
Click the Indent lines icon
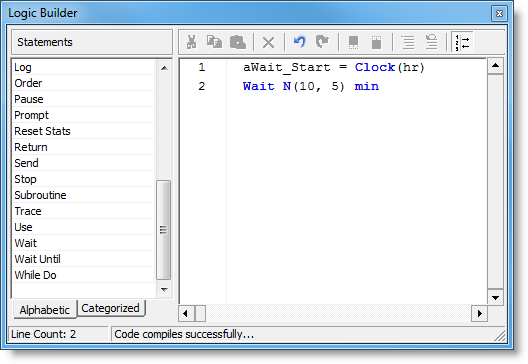[x=408, y=42]
